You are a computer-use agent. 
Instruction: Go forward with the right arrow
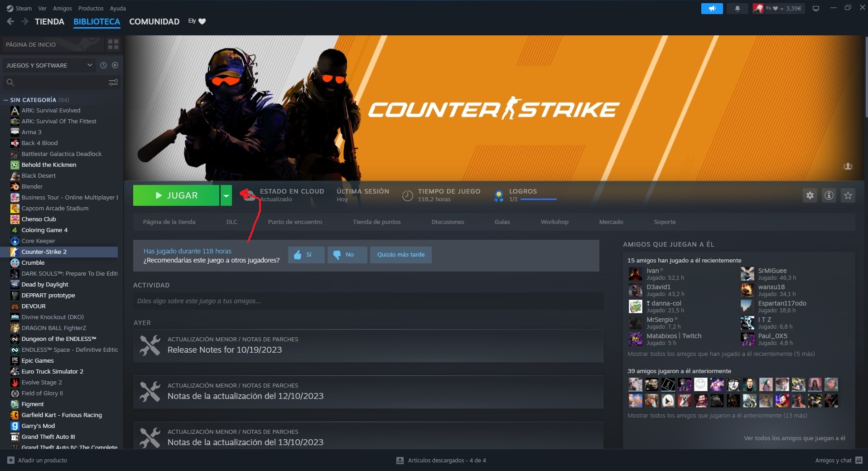pyautogui.click(x=25, y=21)
